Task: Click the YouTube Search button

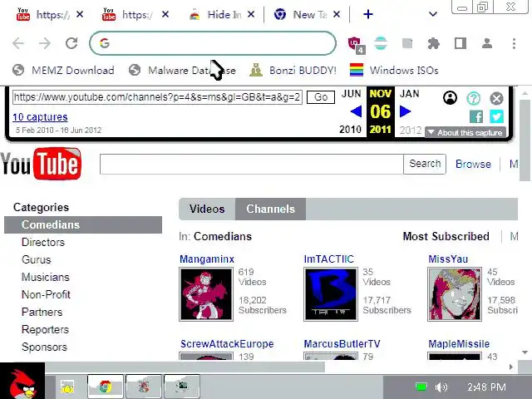Action: coord(425,165)
